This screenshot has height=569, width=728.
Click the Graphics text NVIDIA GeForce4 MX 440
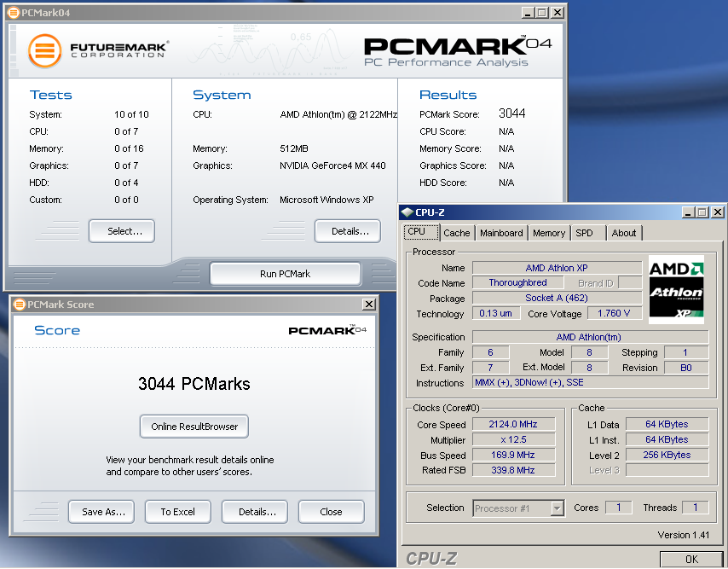332,165
